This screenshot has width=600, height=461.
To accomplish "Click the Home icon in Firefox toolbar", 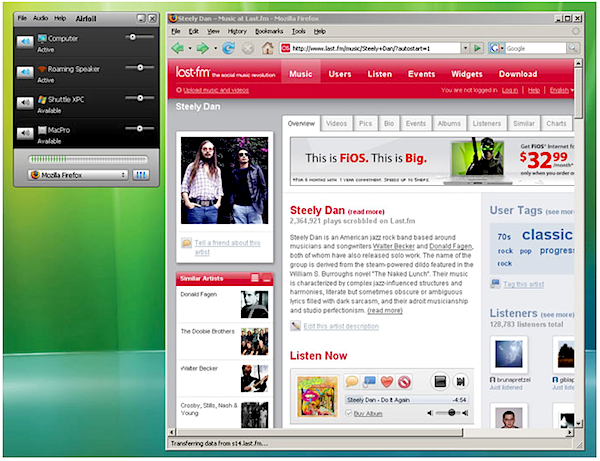I will [x=267, y=48].
